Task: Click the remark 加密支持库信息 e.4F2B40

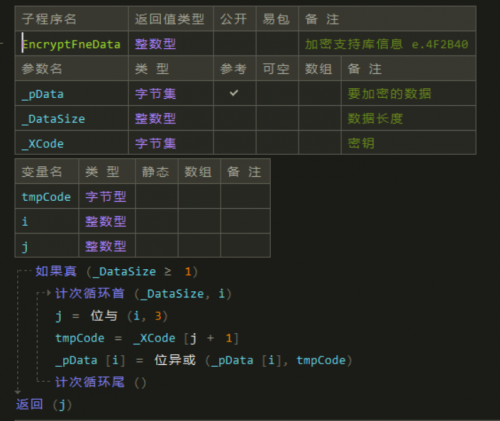Action: pyautogui.click(x=387, y=44)
